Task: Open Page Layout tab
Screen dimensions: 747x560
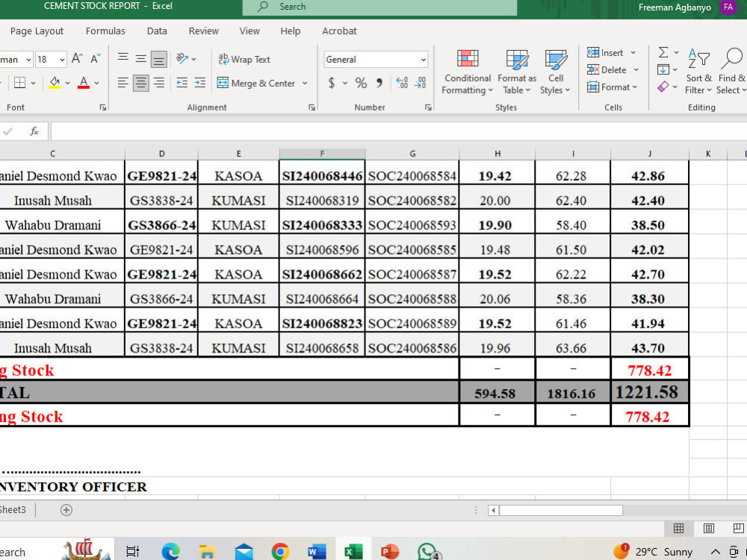Action: (x=37, y=31)
